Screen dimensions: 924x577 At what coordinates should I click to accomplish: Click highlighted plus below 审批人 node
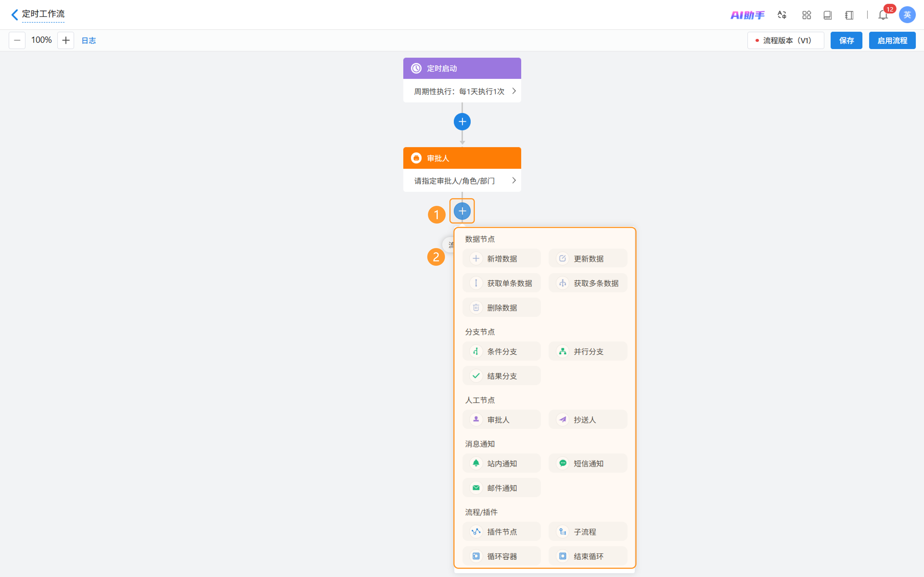click(462, 211)
